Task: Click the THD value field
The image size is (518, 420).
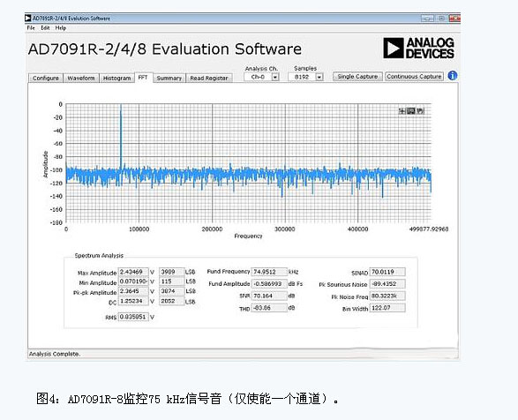Action: (x=269, y=308)
